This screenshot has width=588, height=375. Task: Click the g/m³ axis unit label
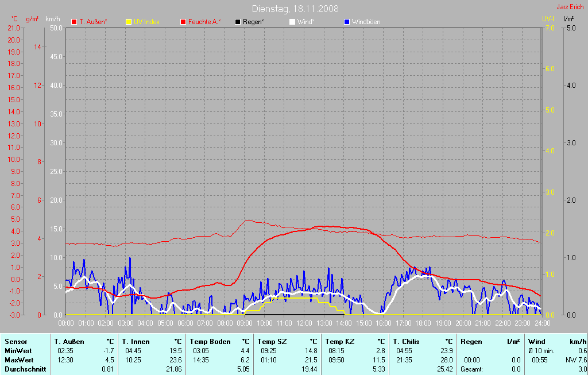pos(33,19)
